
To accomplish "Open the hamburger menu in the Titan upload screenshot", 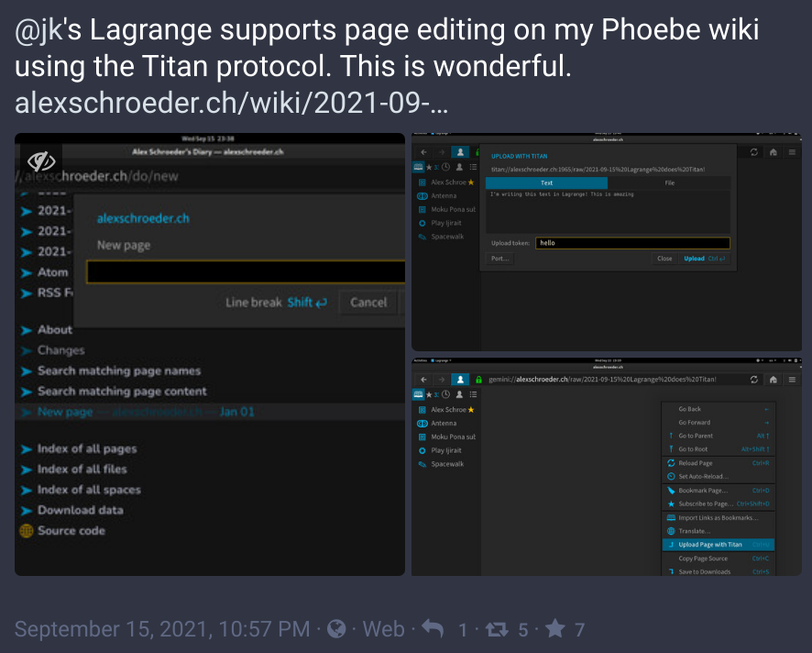I will tap(792, 152).
